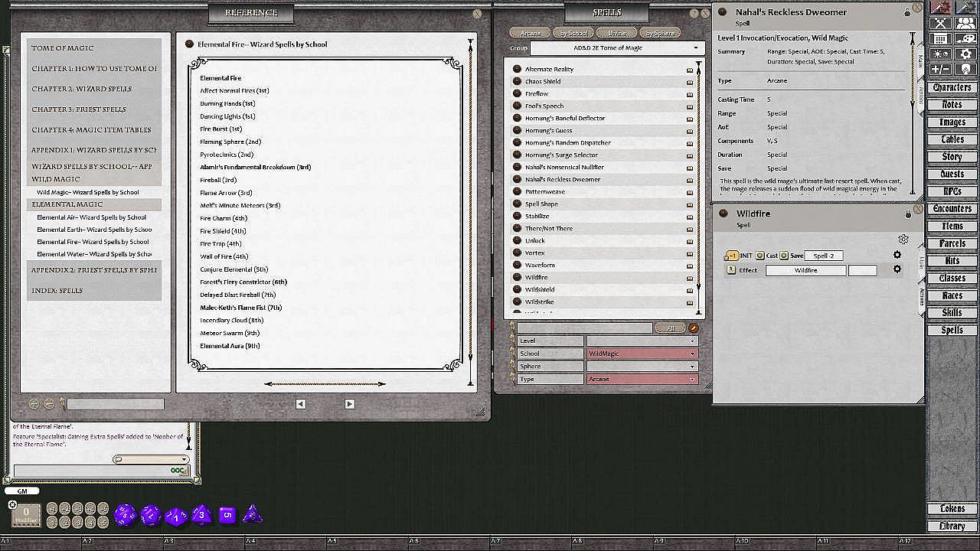Viewport: 980px width, 551px height.
Task: Toggle the All filter button in Spells
Action: pyautogui.click(x=671, y=328)
